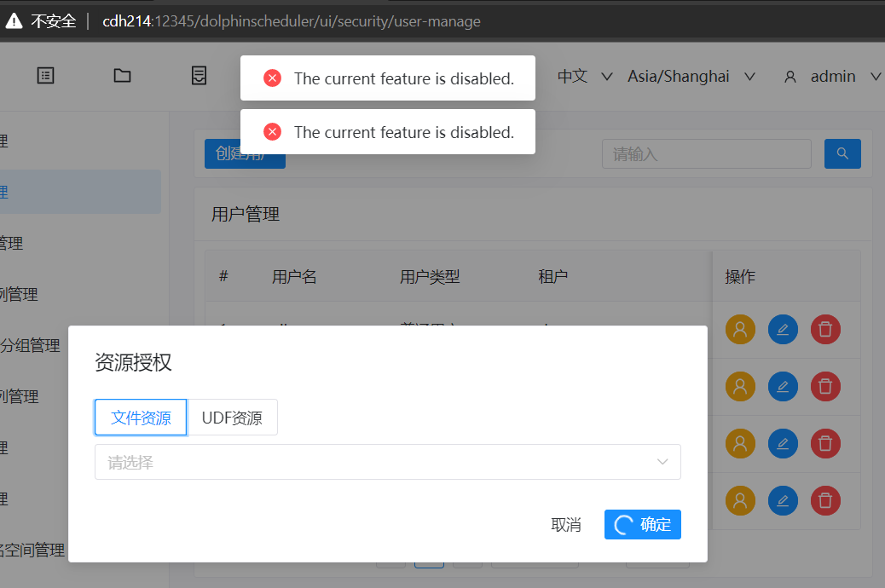Viewport: 885px width, 588px height.
Task: Click the lower "current feature is disabled" toast
Action: [x=388, y=131]
